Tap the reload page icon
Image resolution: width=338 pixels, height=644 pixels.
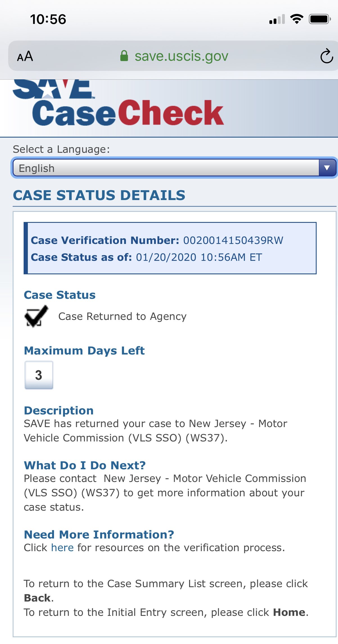click(x=326, y=56)
